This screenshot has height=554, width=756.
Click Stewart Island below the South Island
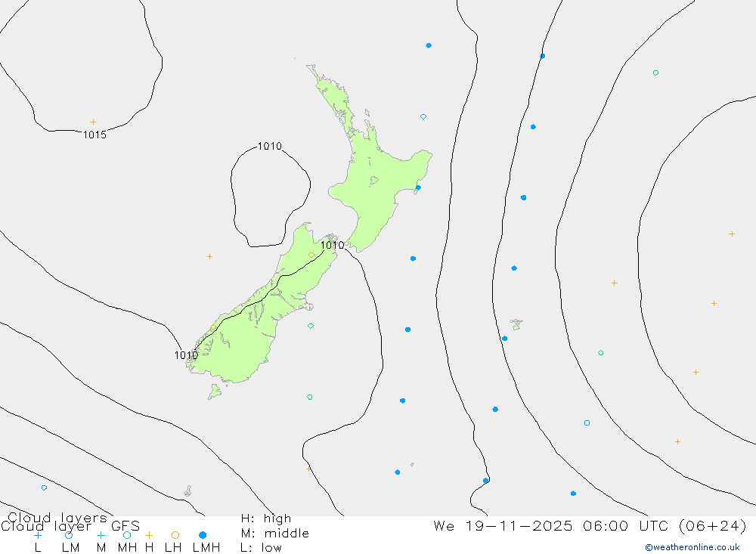215,392
